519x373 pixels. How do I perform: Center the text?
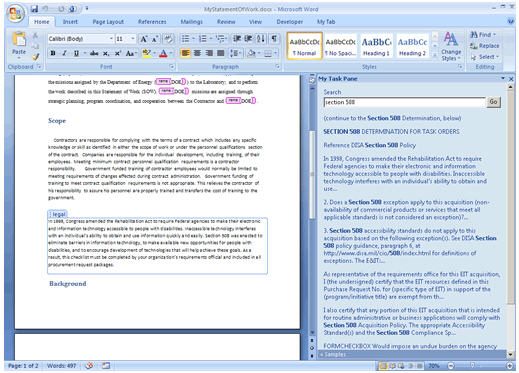coord(197,53)
